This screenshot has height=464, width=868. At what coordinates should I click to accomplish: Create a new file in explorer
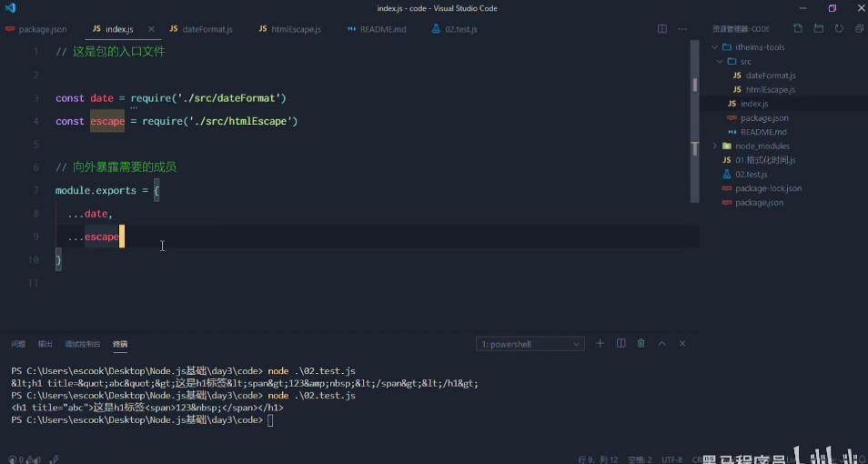click(x=798, y=28)
